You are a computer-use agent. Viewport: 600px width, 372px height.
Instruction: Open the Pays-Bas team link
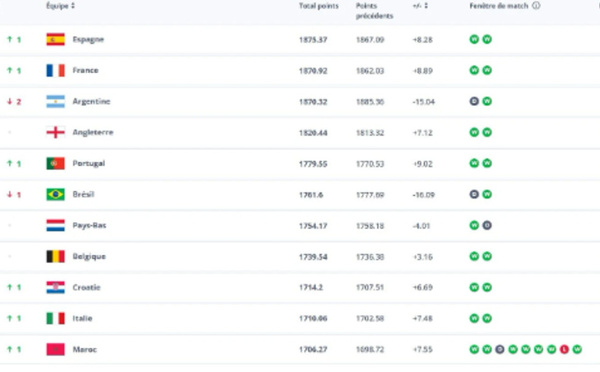point(90,225)
